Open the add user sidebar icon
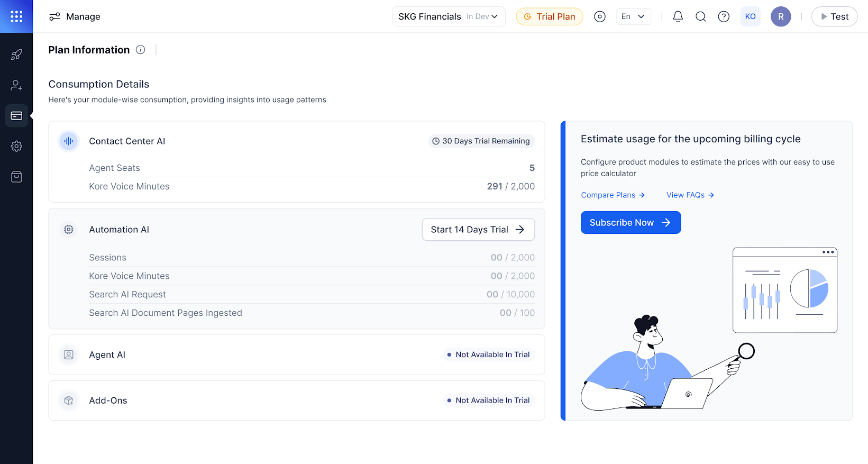The image size is (868, 464). click(16, 85)
